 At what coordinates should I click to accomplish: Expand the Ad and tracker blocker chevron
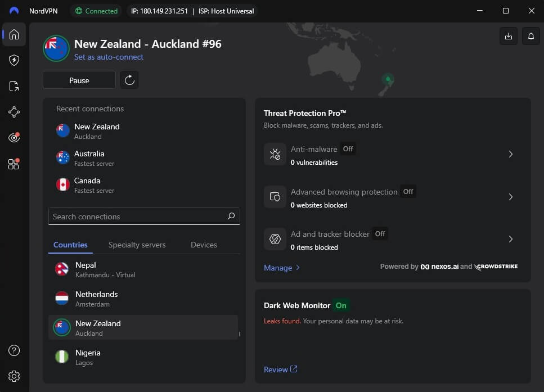coord(511,239)
